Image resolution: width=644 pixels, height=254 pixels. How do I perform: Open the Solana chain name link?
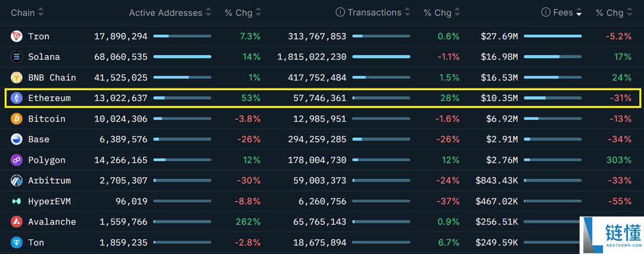[x=44, y=57]
